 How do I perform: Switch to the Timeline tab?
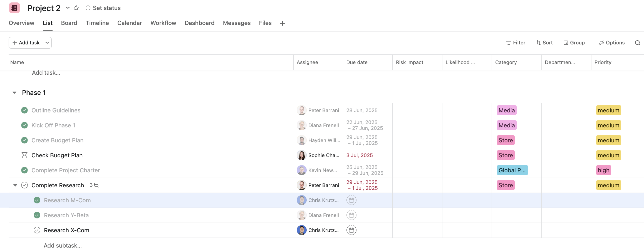(x=97, y=23)
